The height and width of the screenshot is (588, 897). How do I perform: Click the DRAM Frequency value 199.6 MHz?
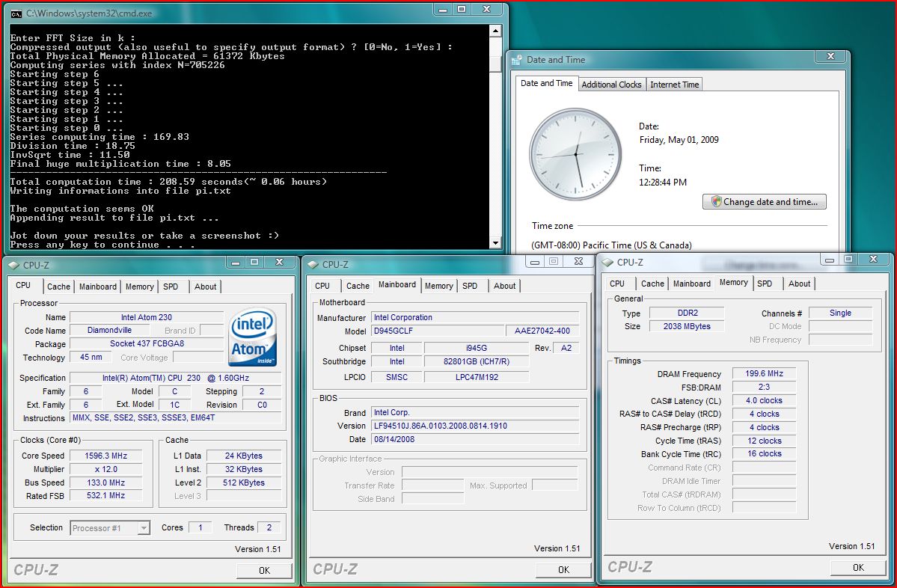tap(765, 373)
